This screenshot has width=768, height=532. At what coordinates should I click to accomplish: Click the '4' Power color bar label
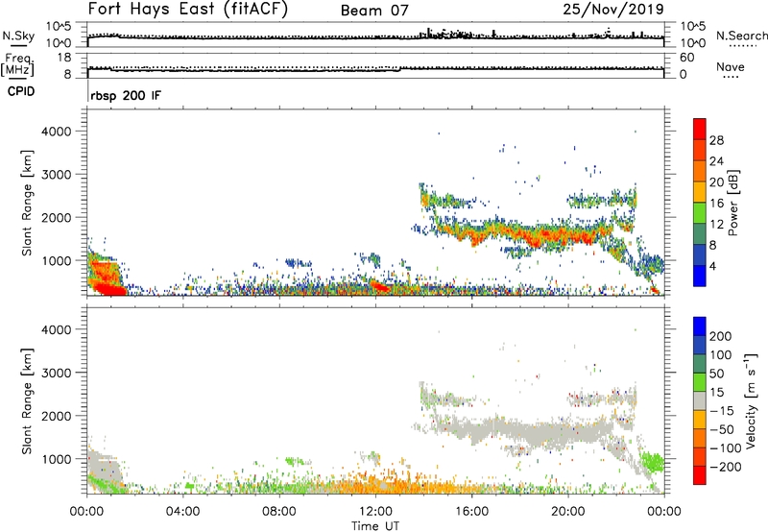pyautogui.click(x=713, y=266)
